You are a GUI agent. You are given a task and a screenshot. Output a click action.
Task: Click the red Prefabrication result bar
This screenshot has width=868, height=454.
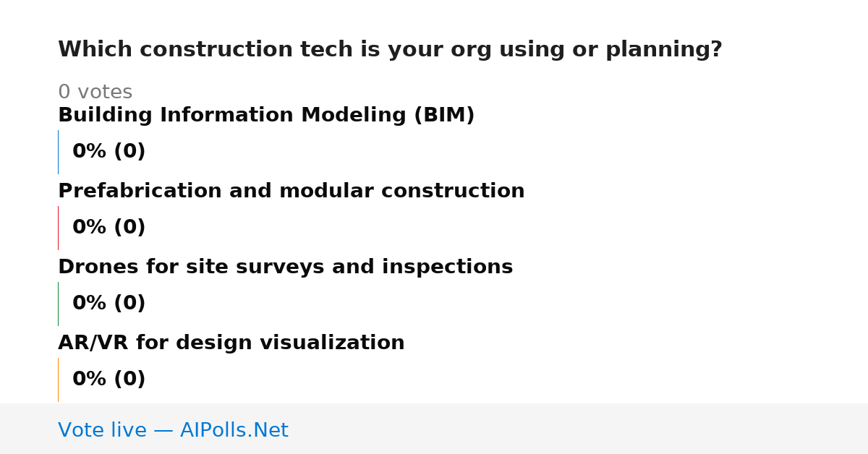pyautogui.click(x=58, y=228)
